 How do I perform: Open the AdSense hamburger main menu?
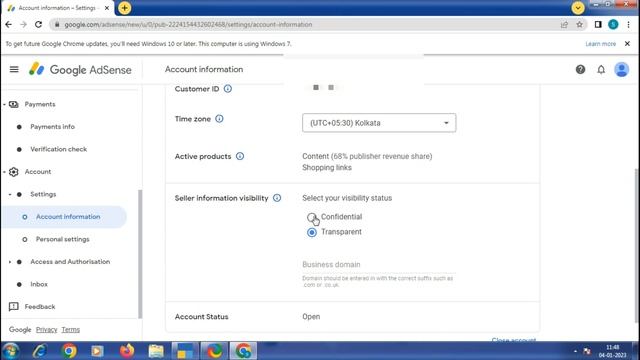click(14, 69)
